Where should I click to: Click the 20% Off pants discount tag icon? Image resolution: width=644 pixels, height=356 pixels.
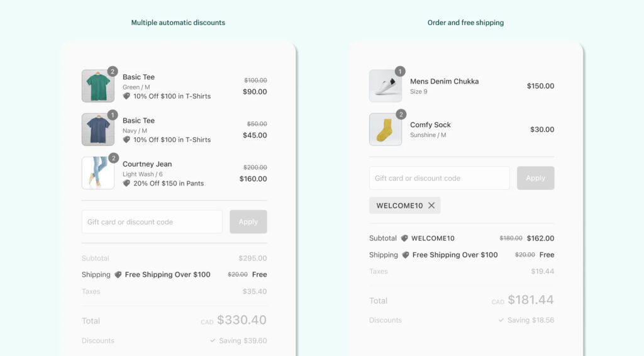coord(126,183)
